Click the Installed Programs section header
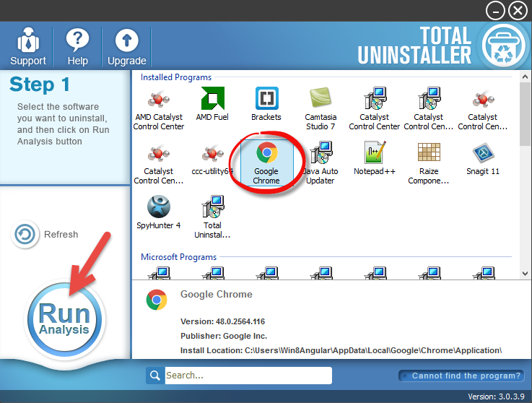The width and height of the screenshot is (532, 403). click(x=176, y=77)
